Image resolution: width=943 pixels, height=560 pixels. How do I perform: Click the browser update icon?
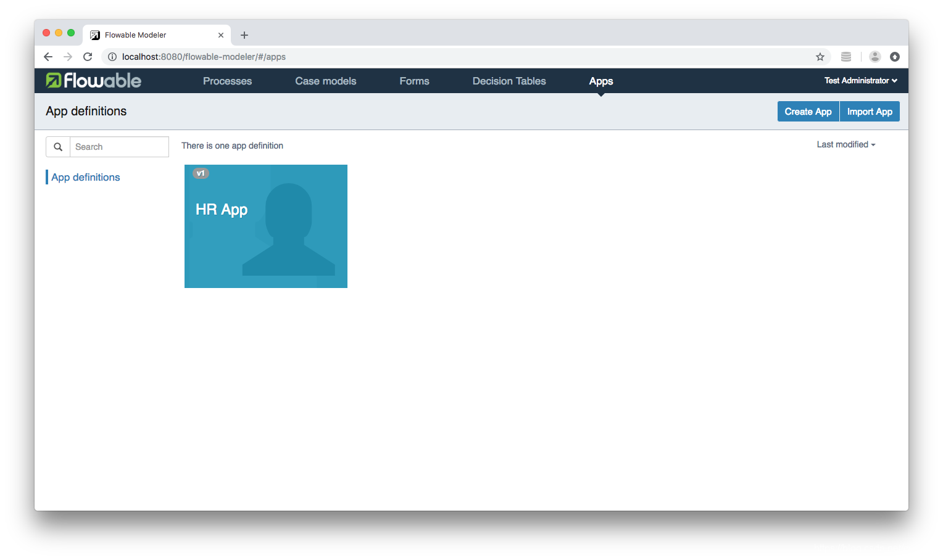895,57
